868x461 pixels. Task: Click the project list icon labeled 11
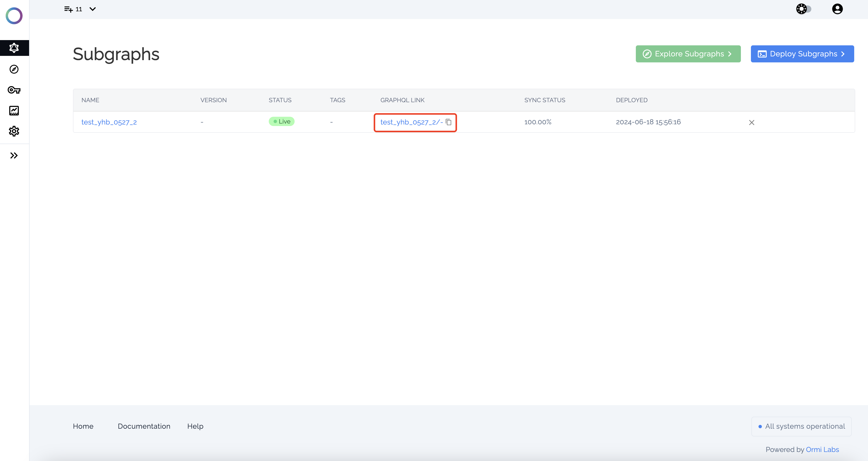click(x=73, y=9)
